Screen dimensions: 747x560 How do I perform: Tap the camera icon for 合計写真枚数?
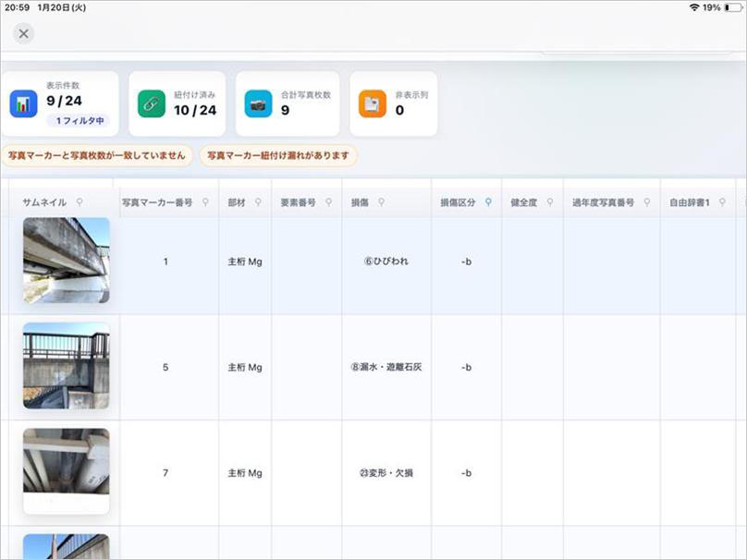(x=258, y=103)
